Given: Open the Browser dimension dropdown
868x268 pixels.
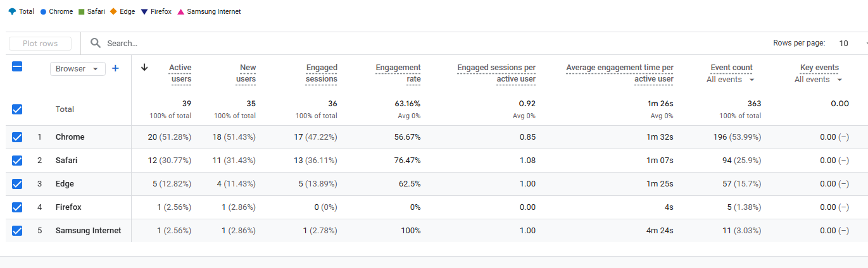Looking at the screenshot, I should 78,69.
